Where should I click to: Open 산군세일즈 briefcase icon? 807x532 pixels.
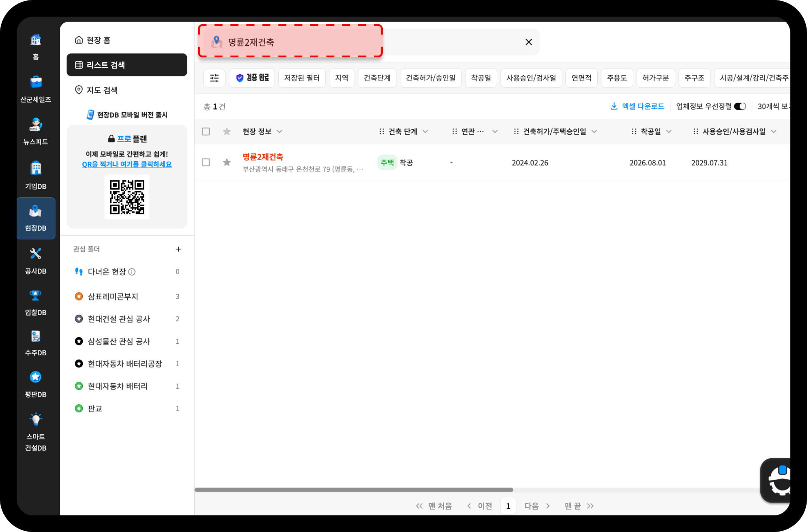(36, 82)
